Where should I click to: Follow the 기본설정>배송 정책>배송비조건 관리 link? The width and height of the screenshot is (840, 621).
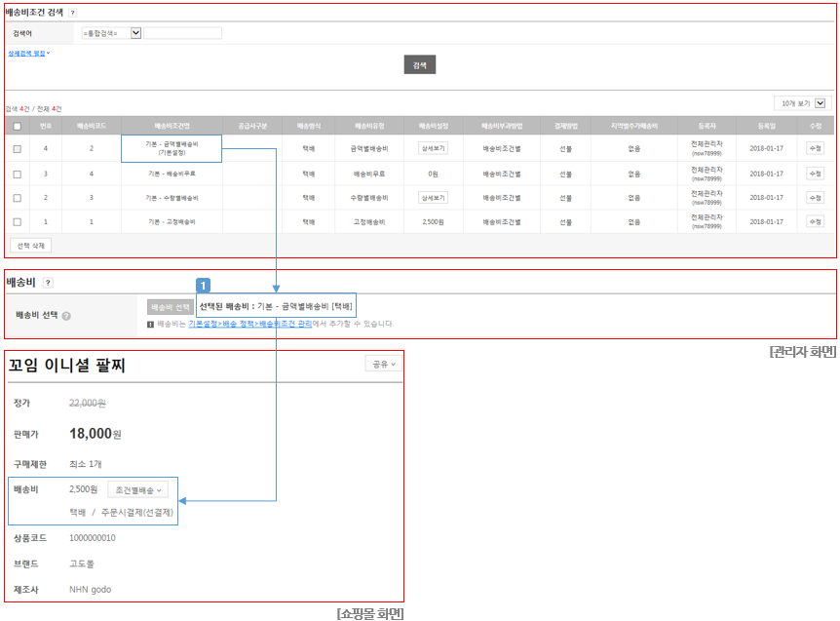250,324
